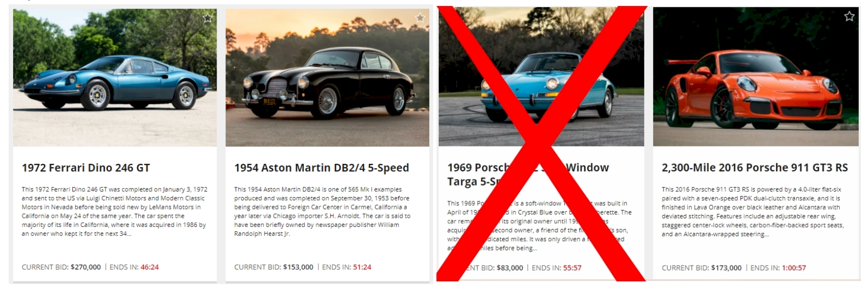Favorite the 1972 Ferrari Dino listing with star
868x289 pixels.
point(208,18)
